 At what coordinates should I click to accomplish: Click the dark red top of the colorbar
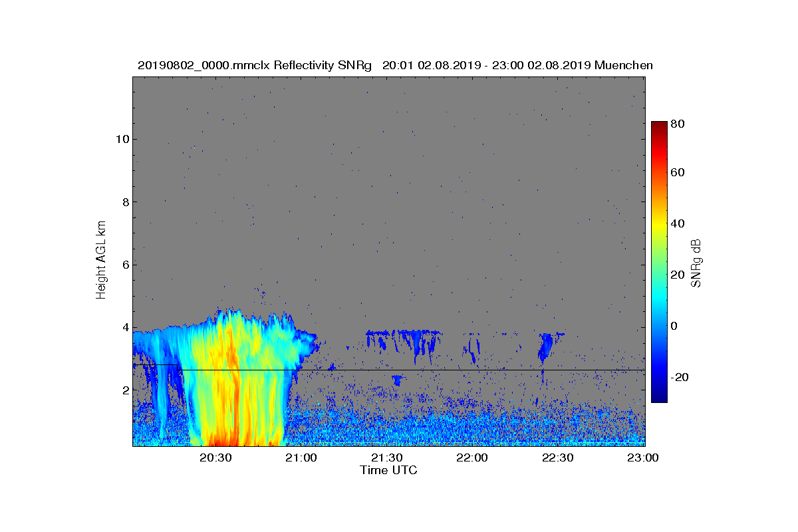click(x=659, y=126)
